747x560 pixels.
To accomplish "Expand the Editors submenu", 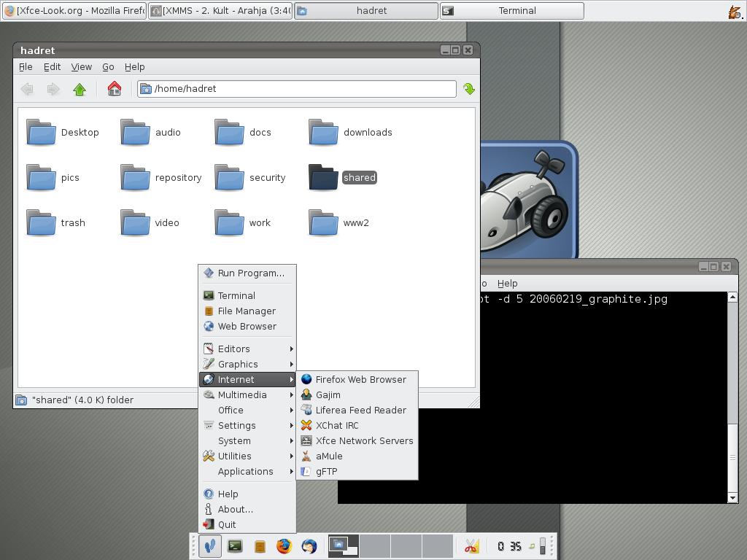I will [x=248, y=349].
